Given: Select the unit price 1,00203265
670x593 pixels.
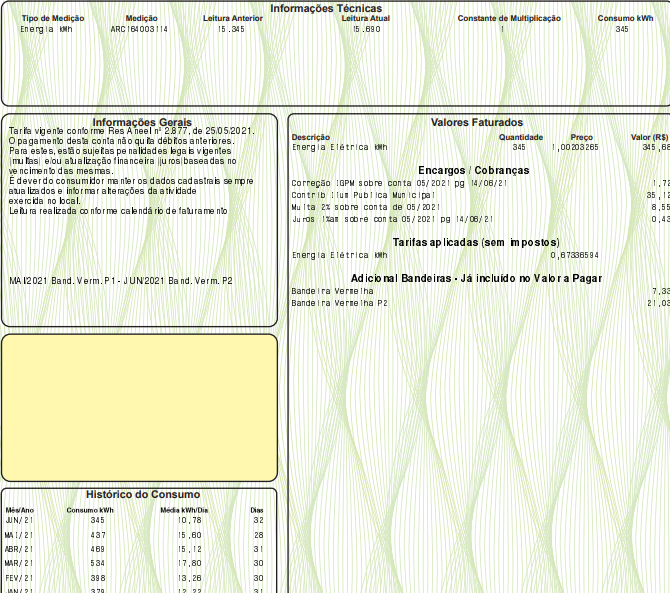Looking at the screenshot, I should tap(575, 147).
